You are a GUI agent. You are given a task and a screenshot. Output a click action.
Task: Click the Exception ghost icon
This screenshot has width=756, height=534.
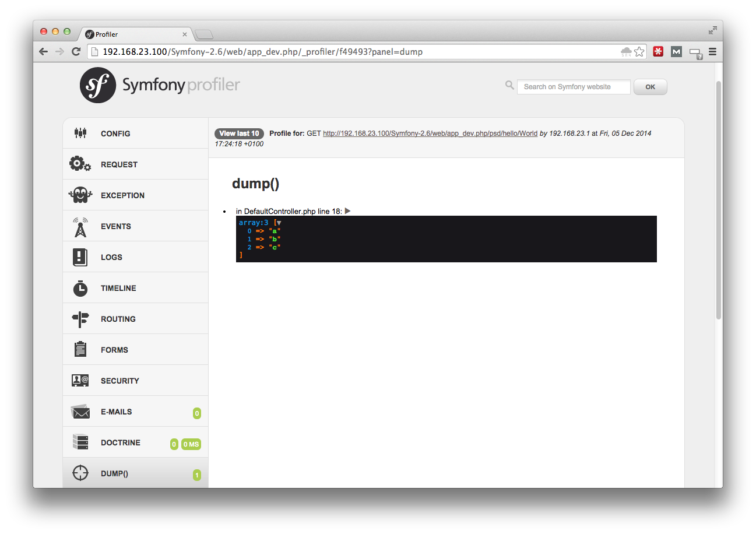80,195
